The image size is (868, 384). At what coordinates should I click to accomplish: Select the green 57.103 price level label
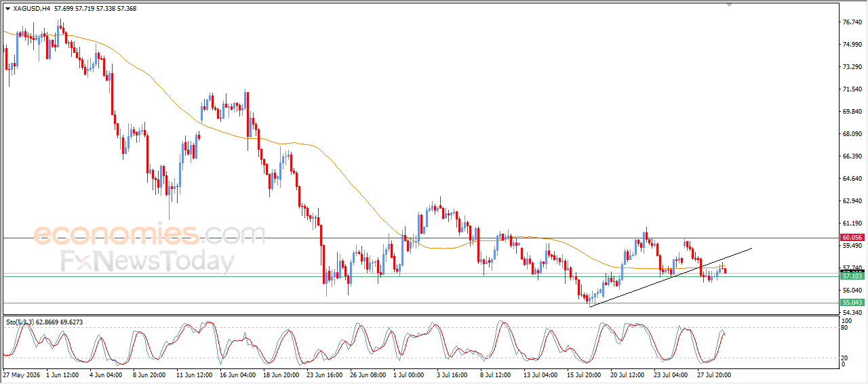click(x=852, y=276)
